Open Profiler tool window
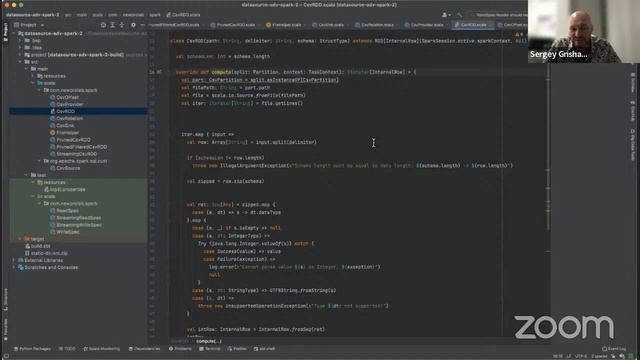The height and width of the screenshot is (360, 640). [237, 349]
